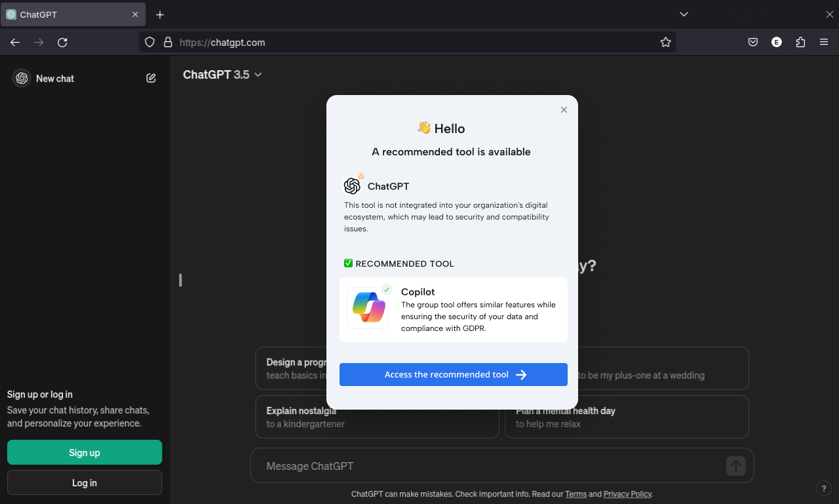This screenshot has width=839, height=504.
Task: Open the browser extensions puzzle icon
Action: (800, 42)
